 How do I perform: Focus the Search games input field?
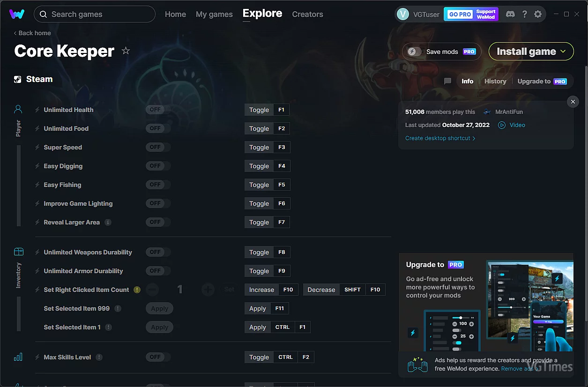point(95,14)
